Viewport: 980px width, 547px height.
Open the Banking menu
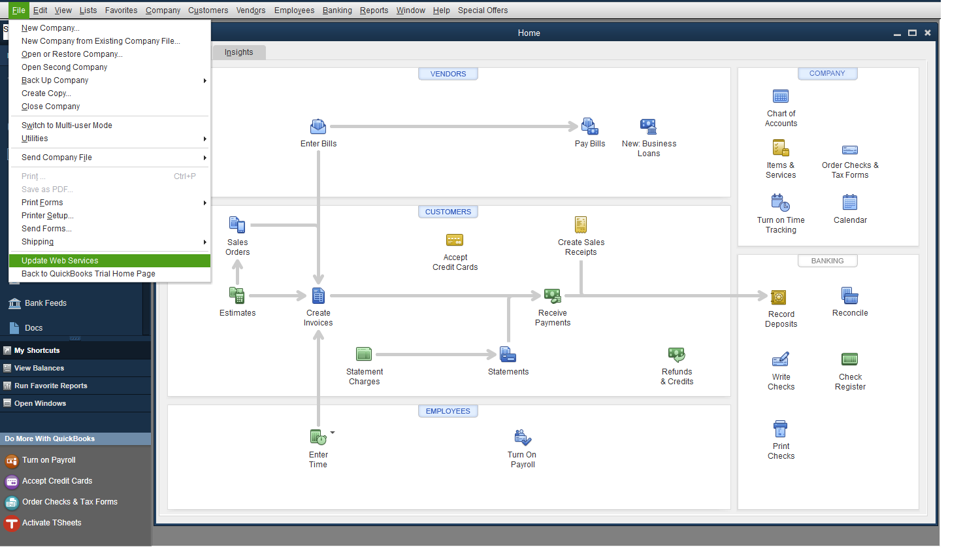(337, 10)
